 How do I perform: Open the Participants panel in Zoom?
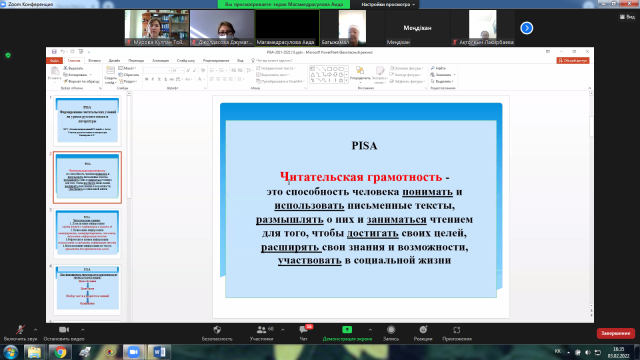[x=262, y=330]
